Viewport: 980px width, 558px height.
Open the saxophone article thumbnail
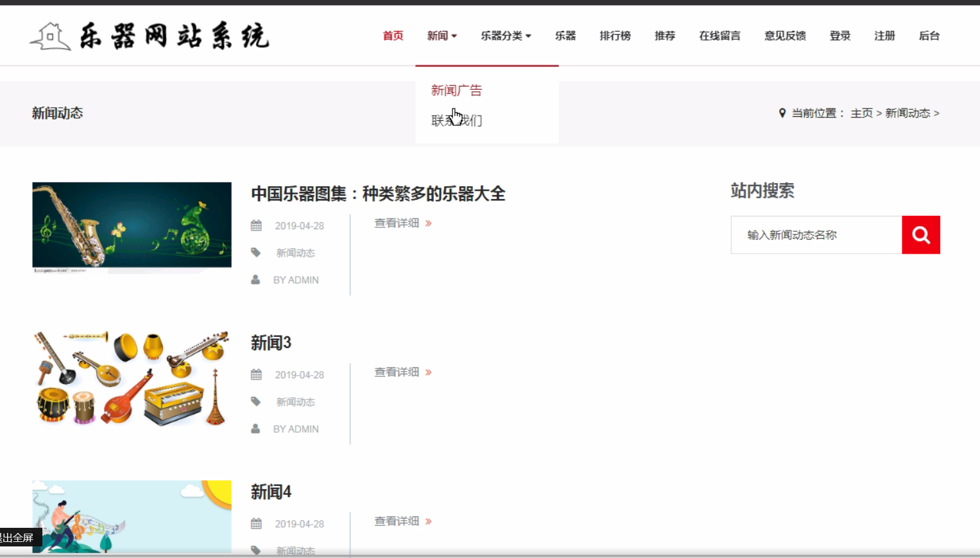132,227
